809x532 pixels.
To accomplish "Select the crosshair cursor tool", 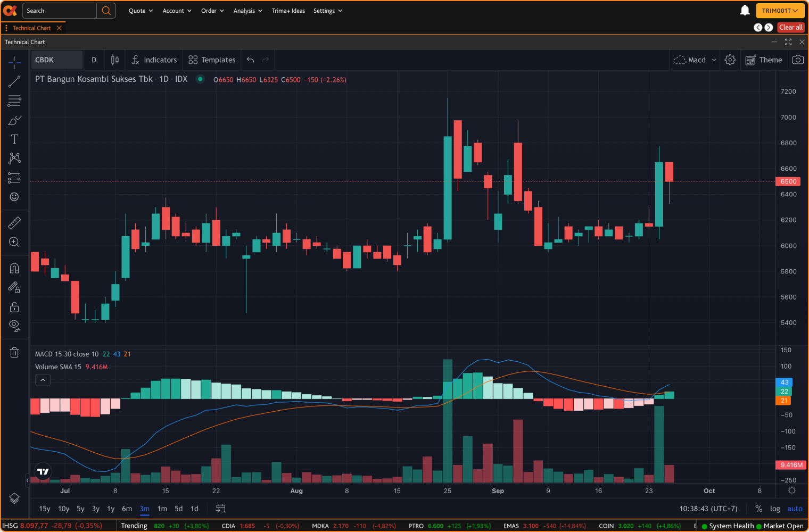I will [x=14, y=63].
